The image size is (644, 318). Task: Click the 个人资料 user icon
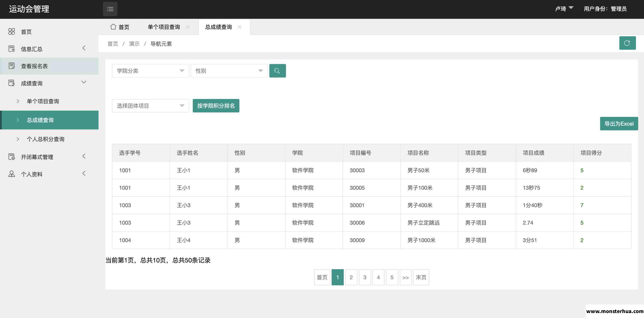[12, 174]
